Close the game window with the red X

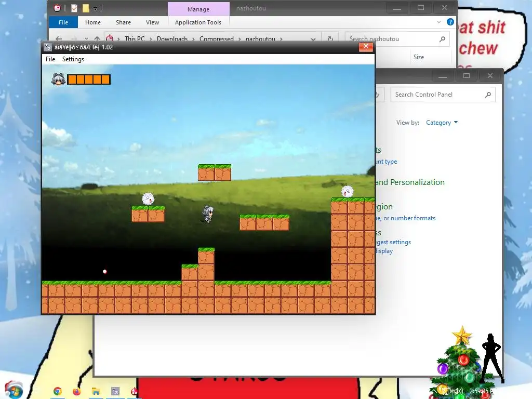pos(366,47)
